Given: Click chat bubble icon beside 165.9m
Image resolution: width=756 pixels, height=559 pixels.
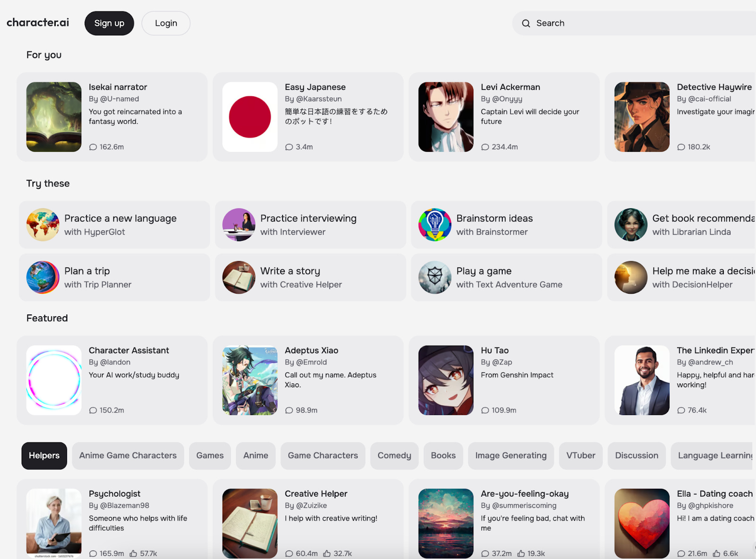Looking at the screenshot, I should [x=93, y=554].
